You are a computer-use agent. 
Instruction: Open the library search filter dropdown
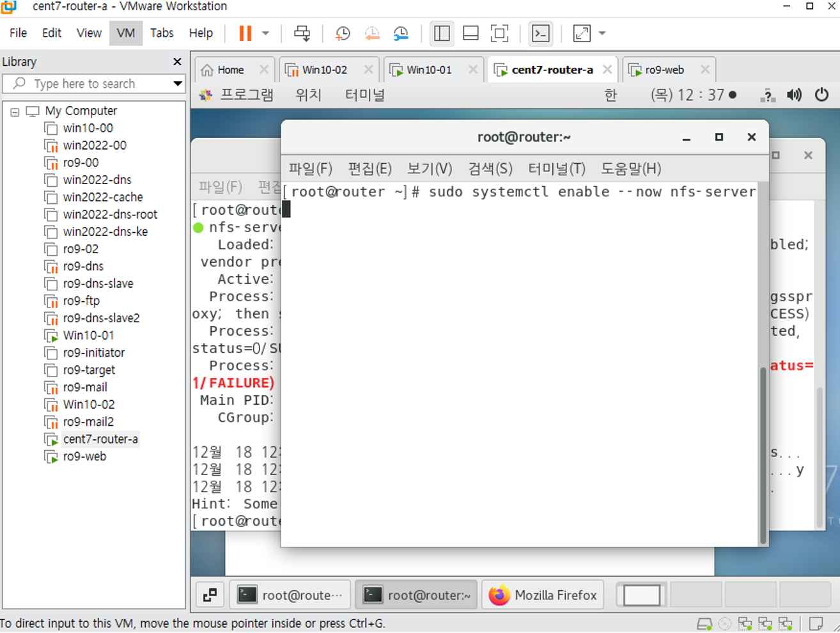(x=178, y=84)
